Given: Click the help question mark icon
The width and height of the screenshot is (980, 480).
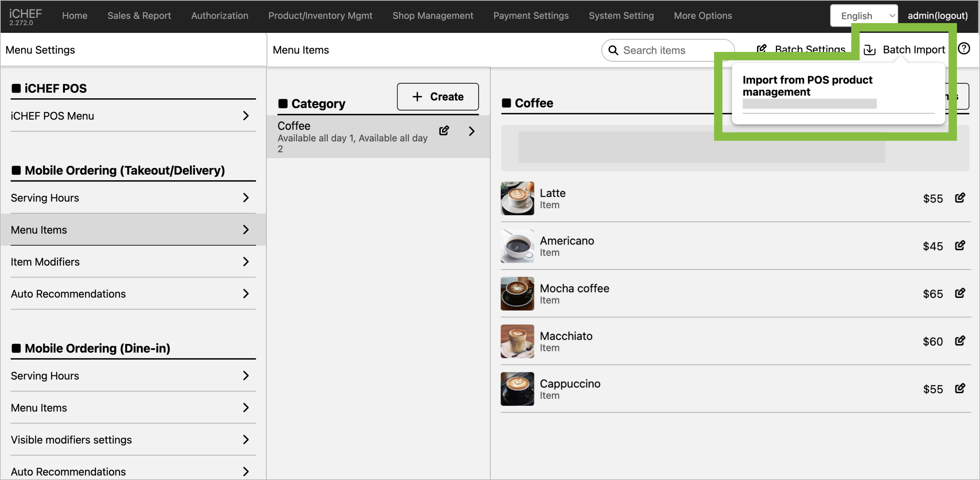Looking at the screenshot, I should tap(964, 49).
